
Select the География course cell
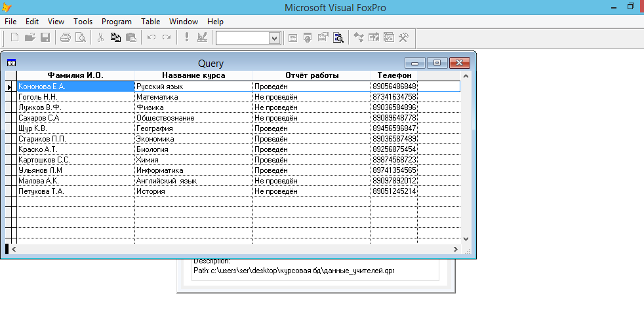coord(193,128)
